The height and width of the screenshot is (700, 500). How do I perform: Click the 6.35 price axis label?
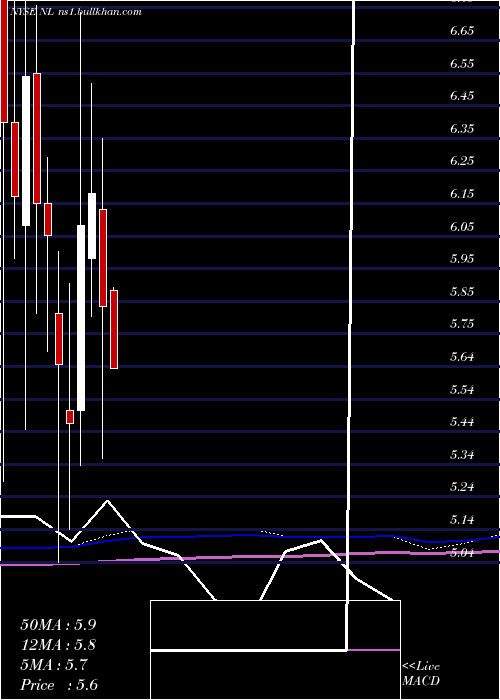point(462,129)
